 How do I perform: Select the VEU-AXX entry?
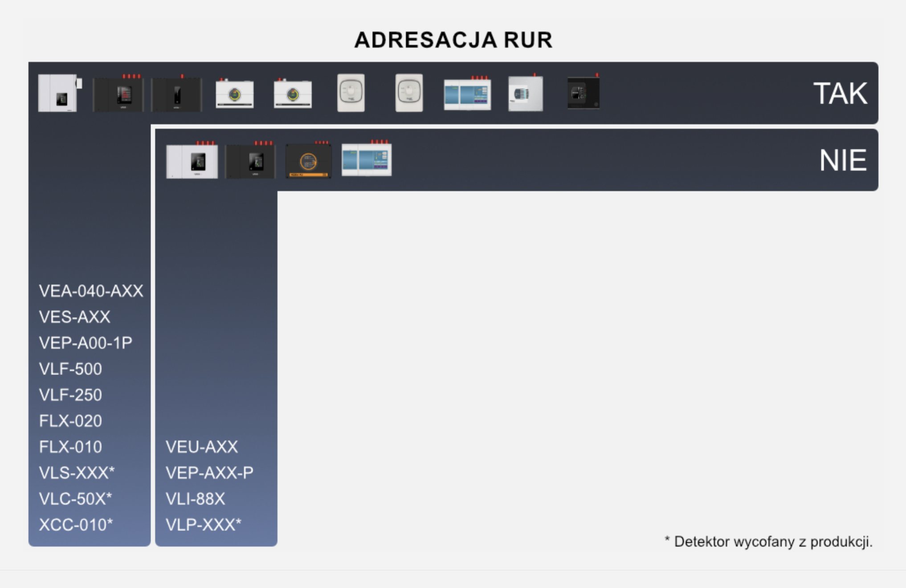click(202, 447)
